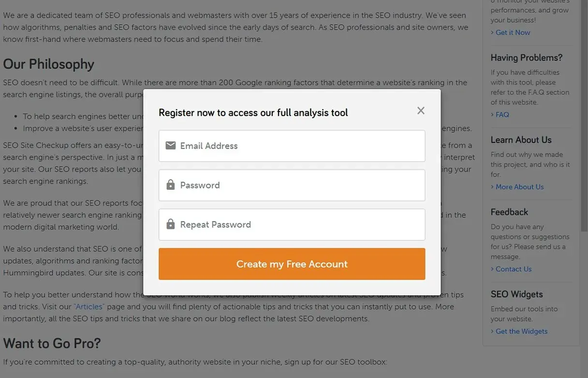Click the Want to Go Pro? heading

(52, 343)
